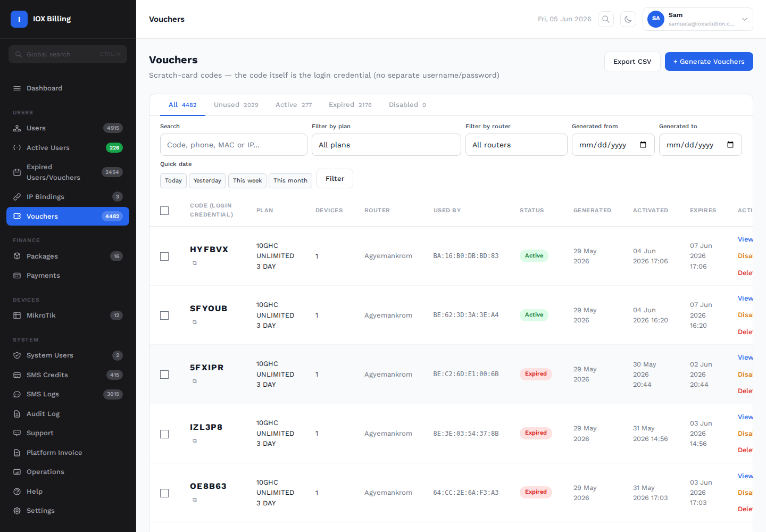Click the Active status badge for SFYOUB
The image size is (766, 532).
534,315
